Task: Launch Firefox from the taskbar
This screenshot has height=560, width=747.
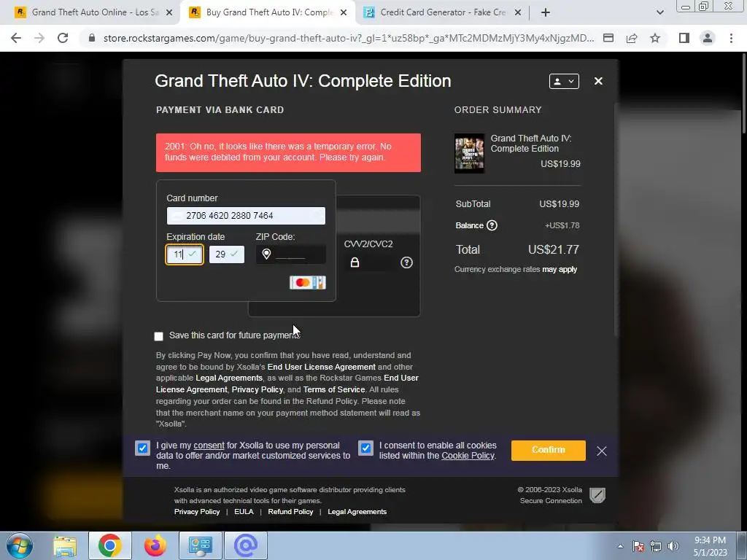Action: point(155,545)
